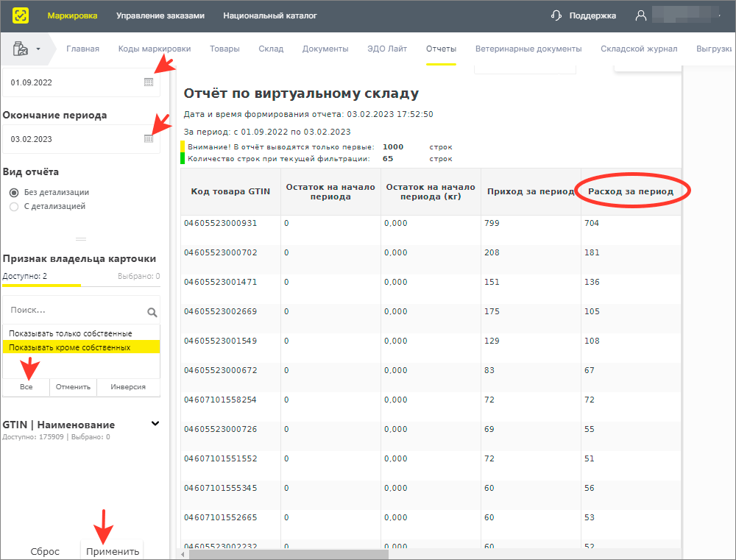Image resolution: width=736 pixels, height=560 pixels.
Task: Switch to the Отчеты tab
Action: (x=441, y=49)
